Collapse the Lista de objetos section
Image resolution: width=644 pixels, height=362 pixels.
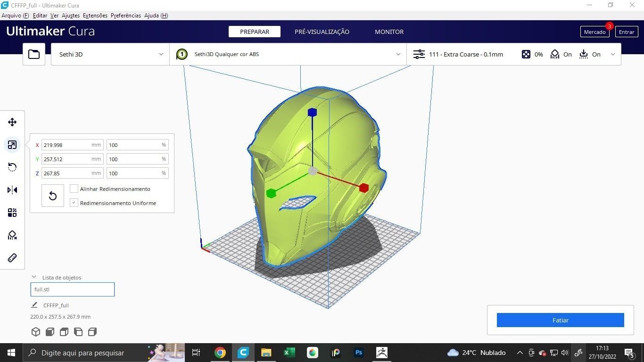click(34, 277)
